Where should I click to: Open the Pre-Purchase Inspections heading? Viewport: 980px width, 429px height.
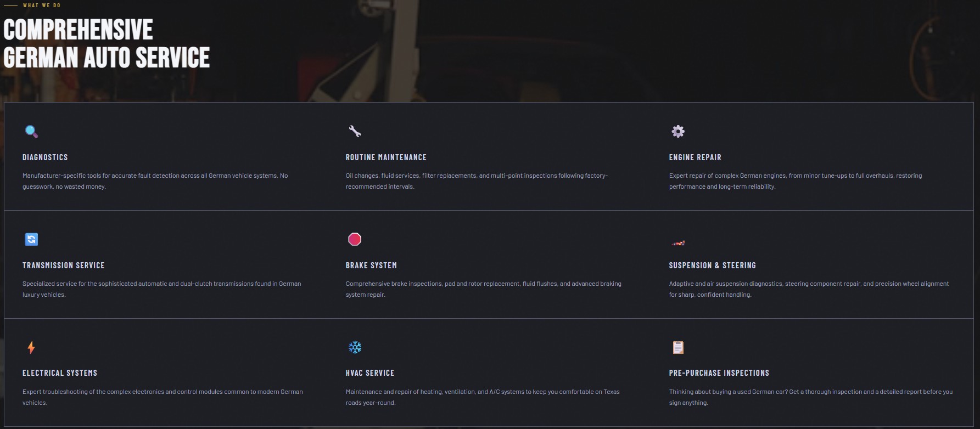[x=719, y=373]
